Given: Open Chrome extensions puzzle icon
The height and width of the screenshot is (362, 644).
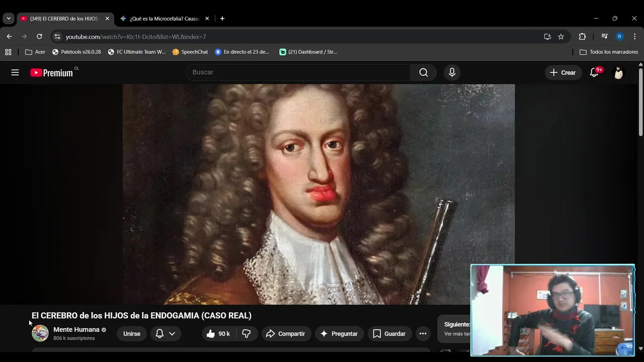Looking at the screenshot, I should [x=582, y=36].
